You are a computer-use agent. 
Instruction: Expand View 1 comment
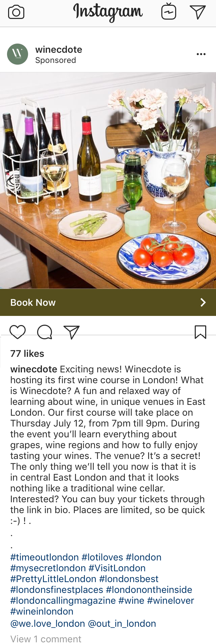pos(46,639)
